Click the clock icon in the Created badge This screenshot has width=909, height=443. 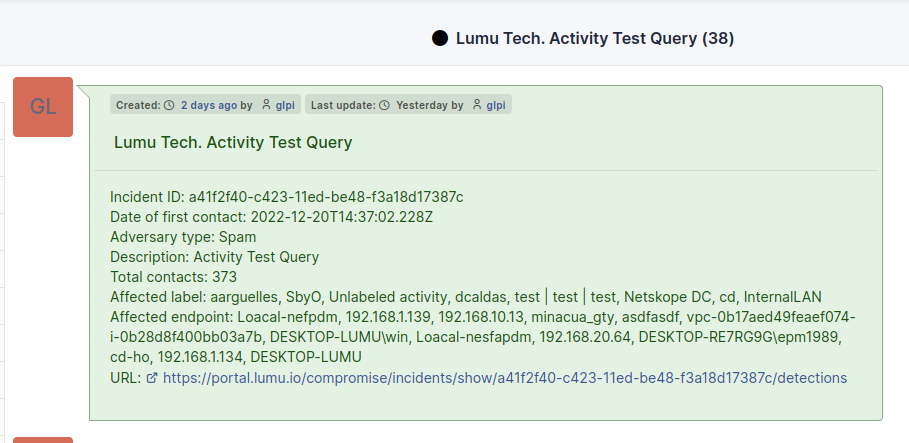point(169,105)
